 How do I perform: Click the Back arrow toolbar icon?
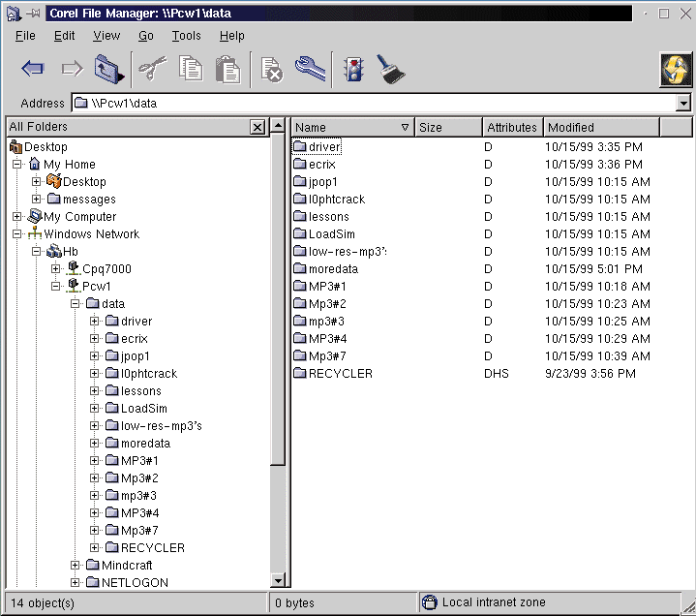pyautogui.click(x=33, y=69)
